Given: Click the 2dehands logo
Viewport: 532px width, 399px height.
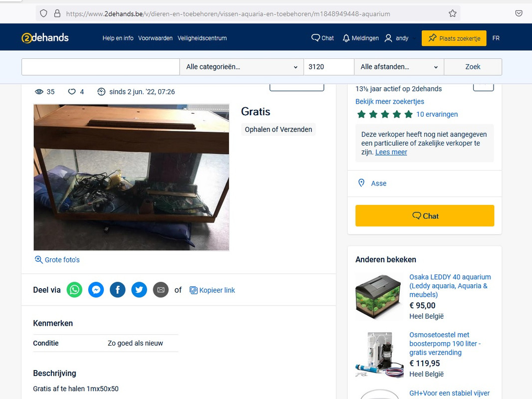Looking at the screenshot, I should 45,37.
